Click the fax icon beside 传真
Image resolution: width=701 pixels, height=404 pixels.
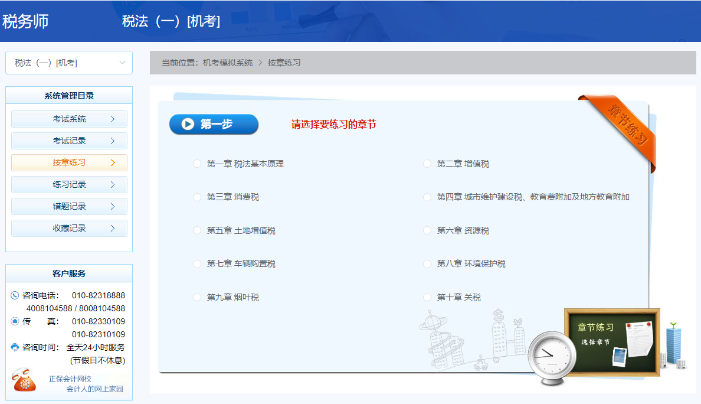click(15, 321)
